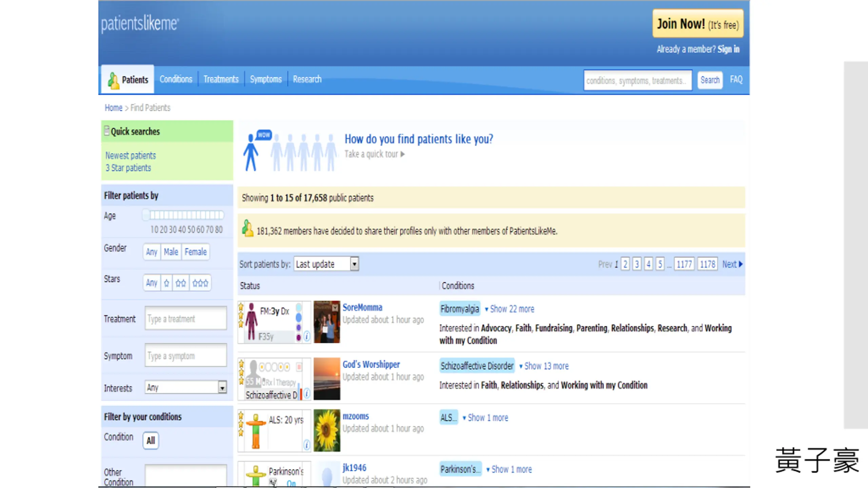Open info icon on mzooms status card
This screenshot has width=868, height=488.
[307, 445]
